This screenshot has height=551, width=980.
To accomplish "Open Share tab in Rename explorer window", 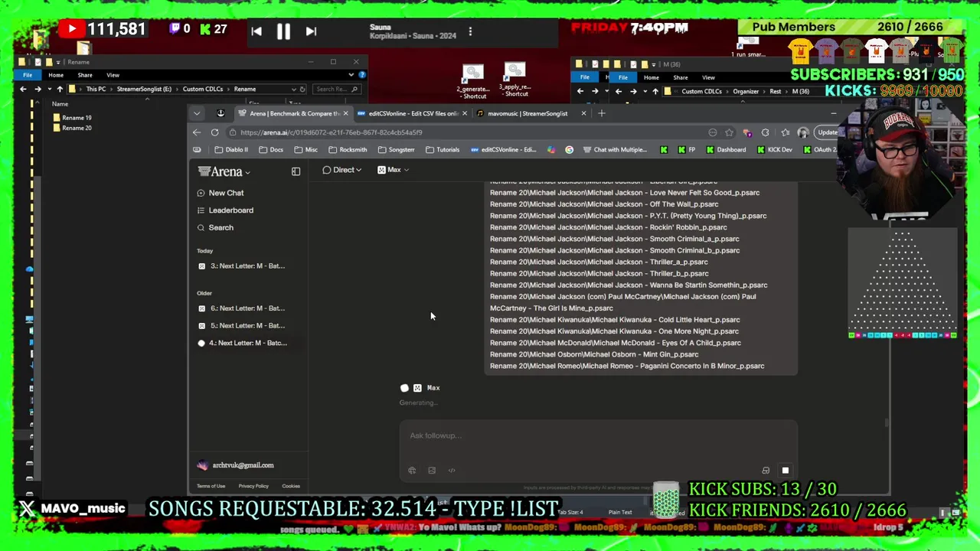I will point(85,75).
